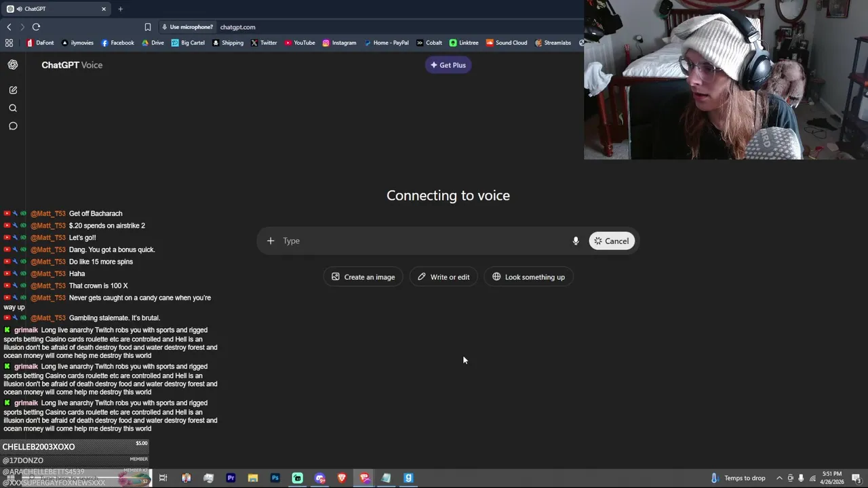
Task: Open the notepad-style taskbar icon
Action: (386, 478)
